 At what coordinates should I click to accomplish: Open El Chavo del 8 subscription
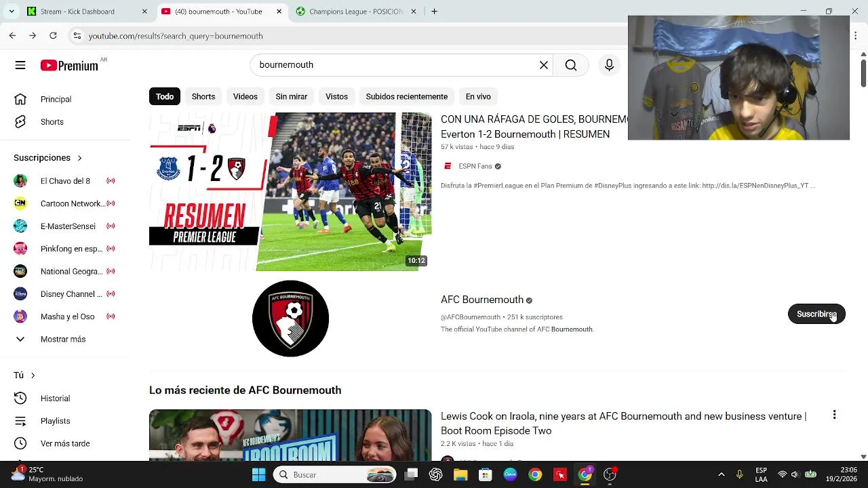(x=64, y=181)
